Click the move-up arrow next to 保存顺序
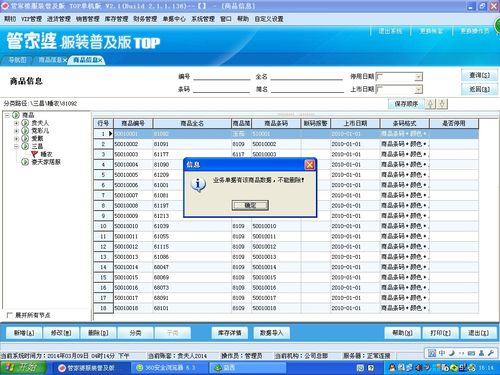 pyautogui.click(x=430, y=104)
